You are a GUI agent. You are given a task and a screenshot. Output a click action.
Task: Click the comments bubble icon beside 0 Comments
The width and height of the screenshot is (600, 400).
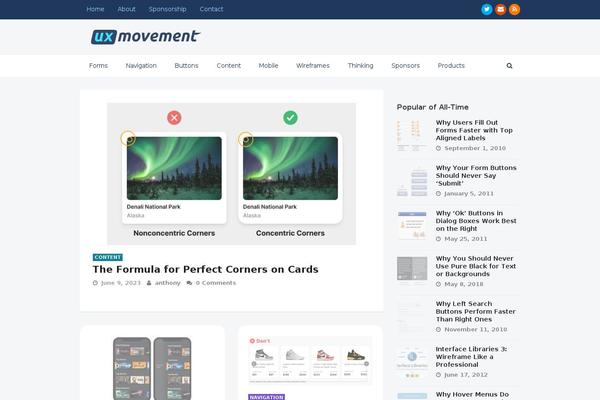189,283
